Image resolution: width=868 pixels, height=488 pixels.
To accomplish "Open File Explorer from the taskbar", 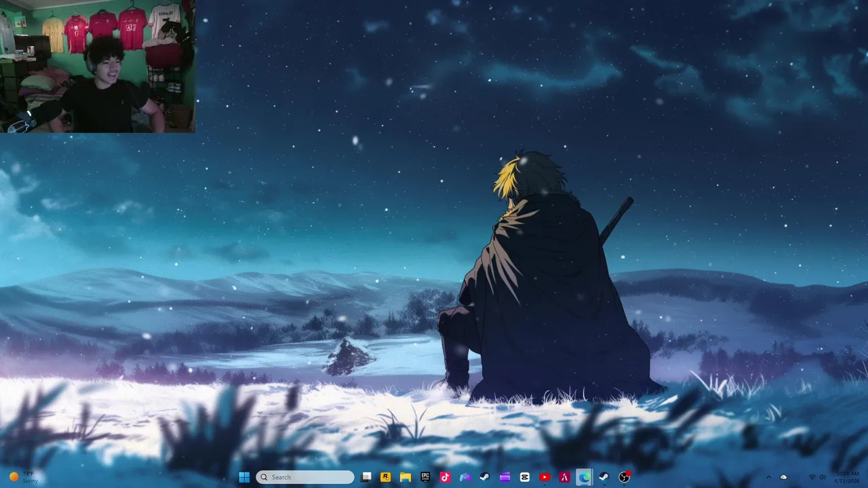I will [x=406, y=477].
